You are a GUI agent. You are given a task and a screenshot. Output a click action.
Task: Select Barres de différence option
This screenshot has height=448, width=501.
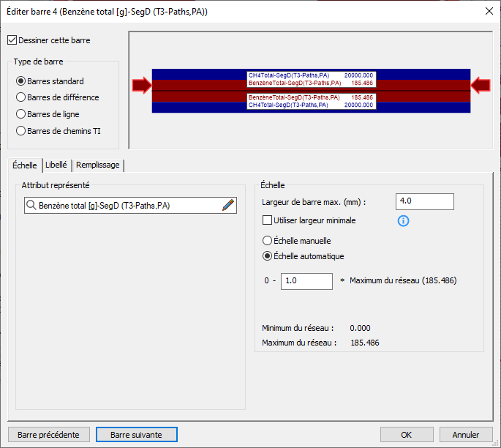pyautogui.click(x=20, y=97)
